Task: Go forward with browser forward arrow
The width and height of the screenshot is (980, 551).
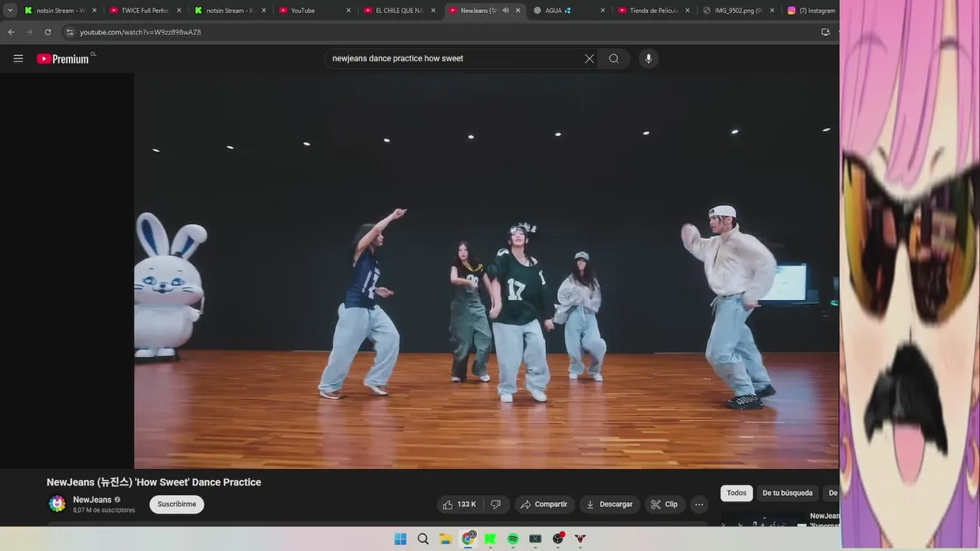Action: (x=29, y=32)
